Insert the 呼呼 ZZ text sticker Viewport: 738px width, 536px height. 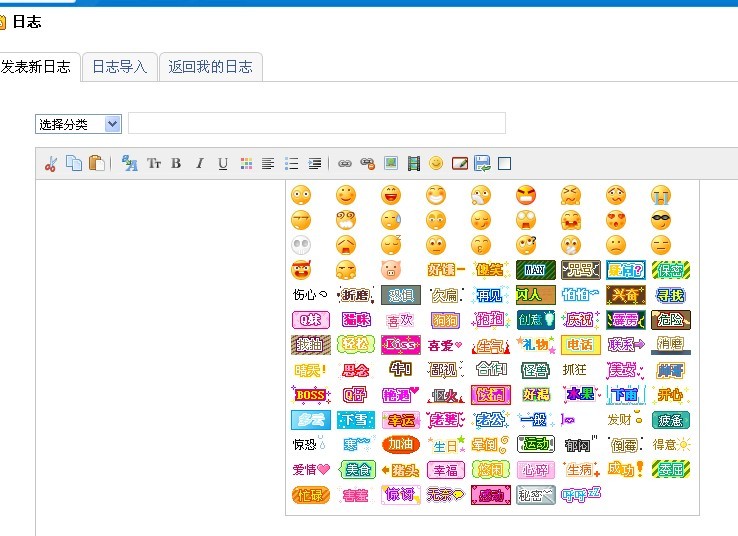click(x=581, y=495)
